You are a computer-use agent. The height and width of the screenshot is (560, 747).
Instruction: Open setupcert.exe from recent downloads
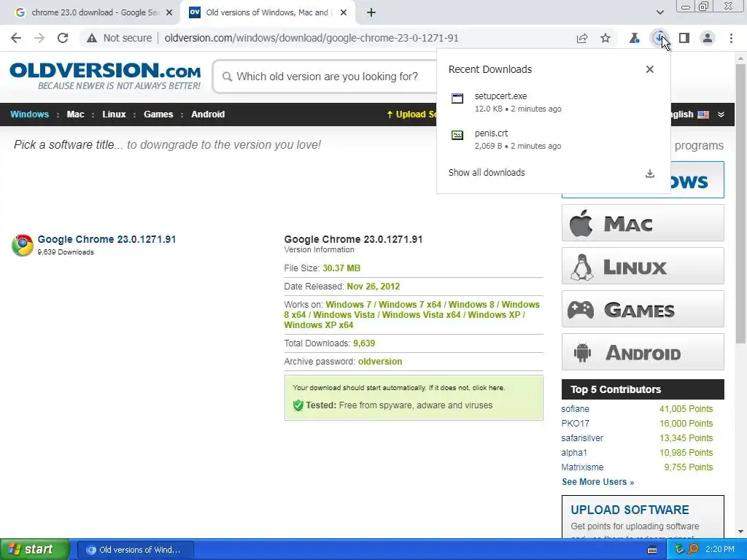[x=553, y=102]
